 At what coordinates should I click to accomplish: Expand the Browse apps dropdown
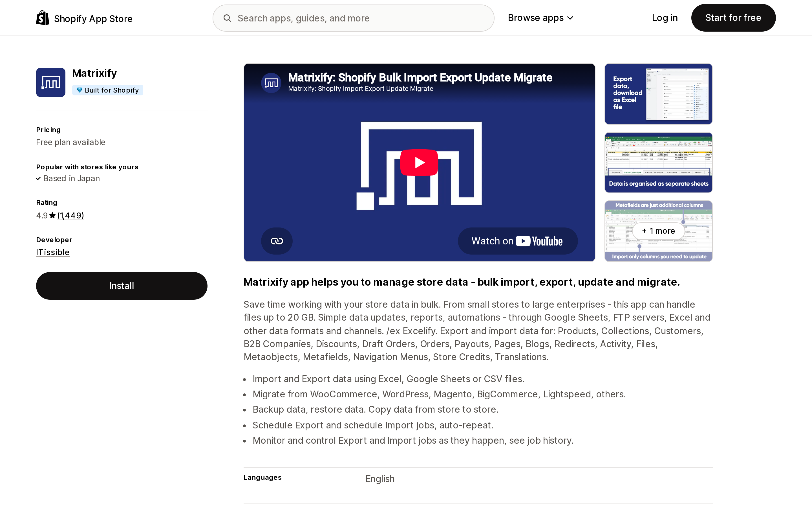click(x=540, y=18)
